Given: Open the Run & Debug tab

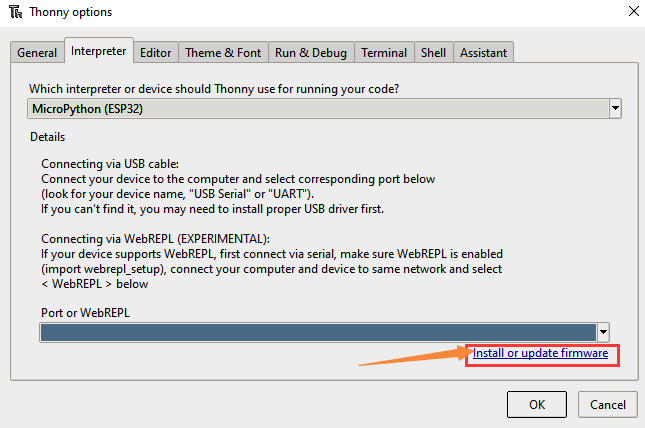Looking at the screenshot, I should pyautogui.click(x=311, y=53).
